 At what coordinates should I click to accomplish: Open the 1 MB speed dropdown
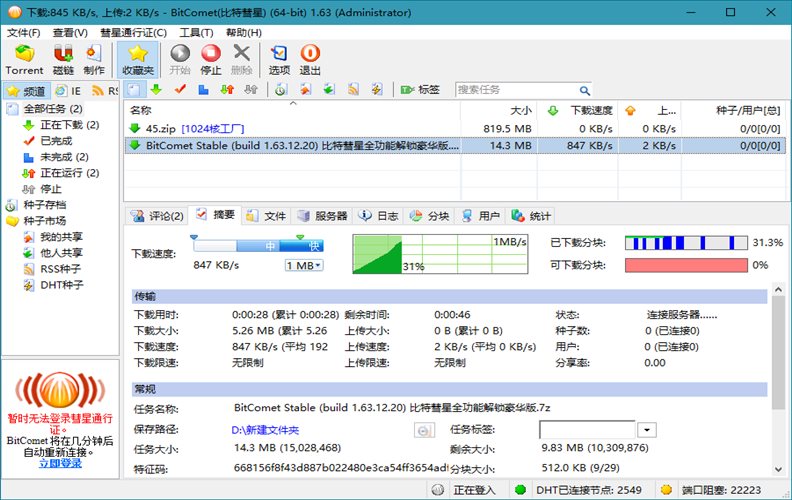pos(304,266)
